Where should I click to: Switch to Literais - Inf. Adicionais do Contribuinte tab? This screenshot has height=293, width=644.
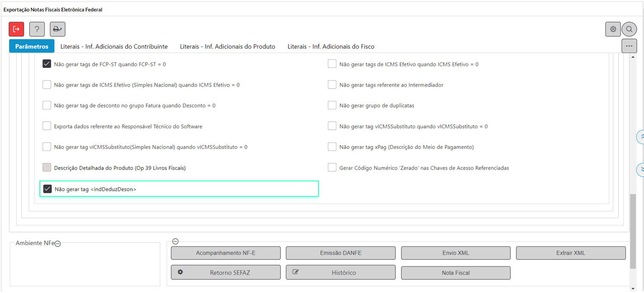(114, 46)
